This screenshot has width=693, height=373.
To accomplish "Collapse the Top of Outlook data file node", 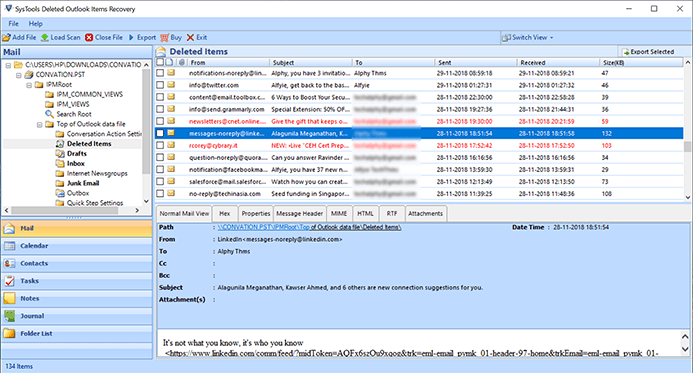I will (39, 125).
